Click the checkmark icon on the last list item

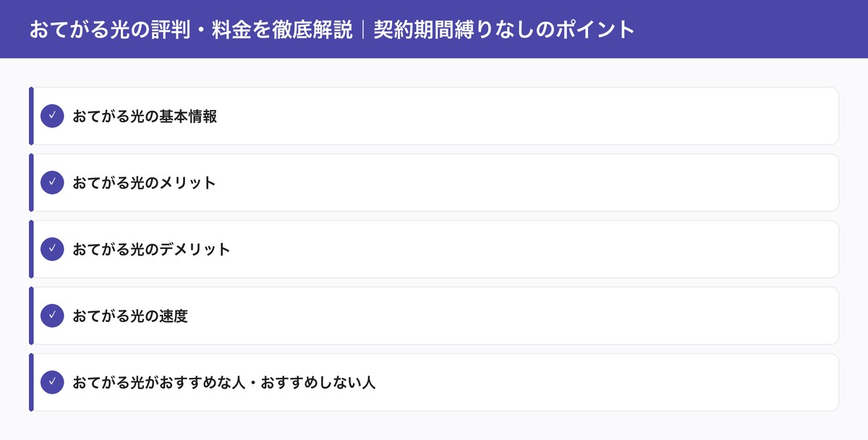coord(51,382)
